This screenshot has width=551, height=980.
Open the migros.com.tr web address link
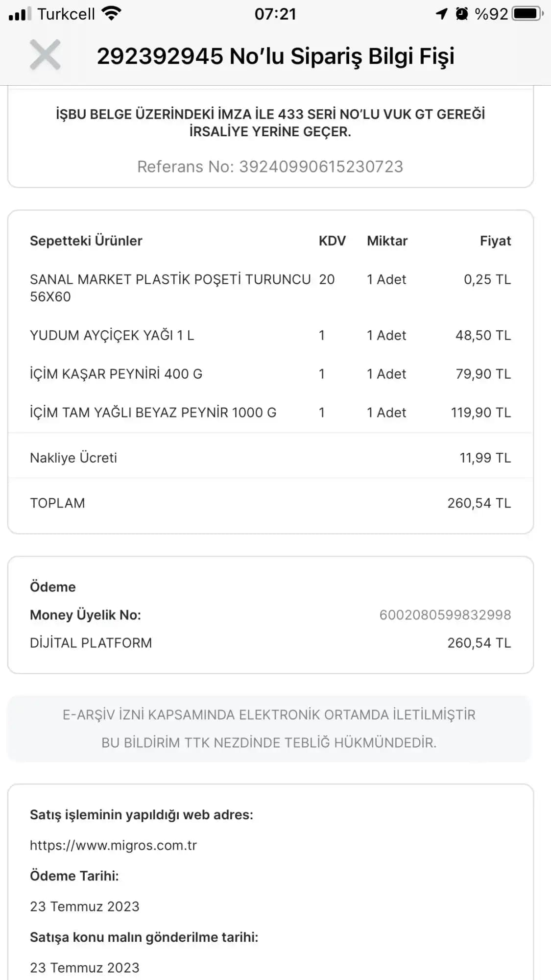pyautogui.click(x=113, y=845)
